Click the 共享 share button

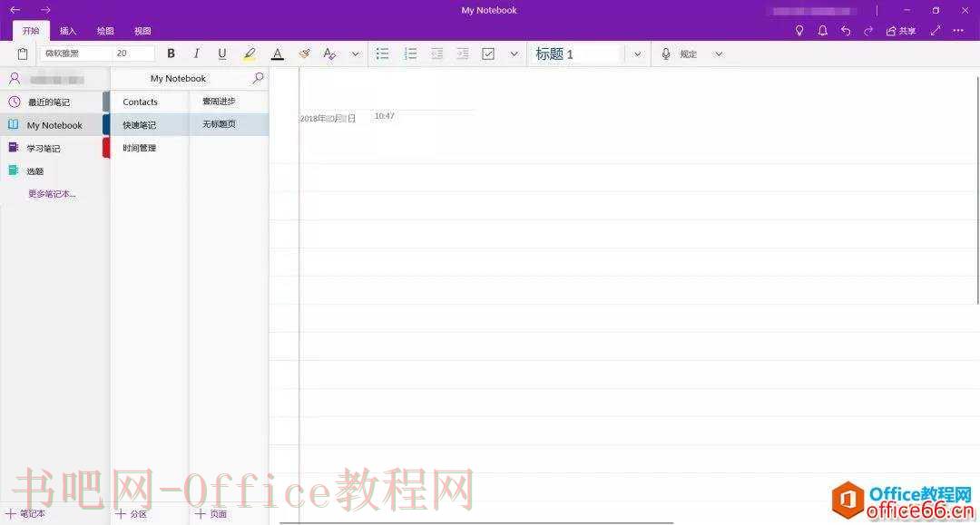click(x=901, y=31)
